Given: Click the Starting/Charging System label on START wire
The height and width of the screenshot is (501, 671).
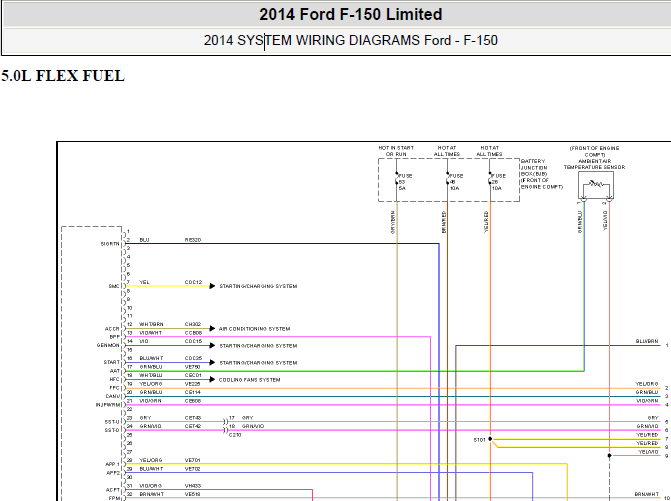Looking at the screenshot, I should pos(258,363).
